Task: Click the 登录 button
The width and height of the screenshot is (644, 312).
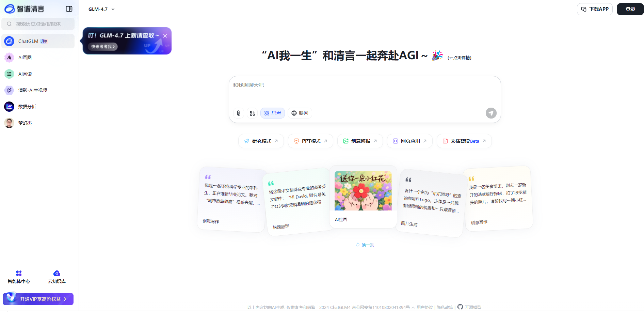Action: click(630, 9)
